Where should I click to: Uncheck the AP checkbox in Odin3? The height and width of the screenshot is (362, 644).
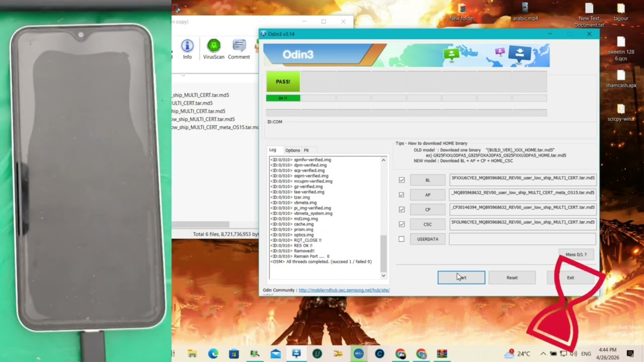point(401,195)
